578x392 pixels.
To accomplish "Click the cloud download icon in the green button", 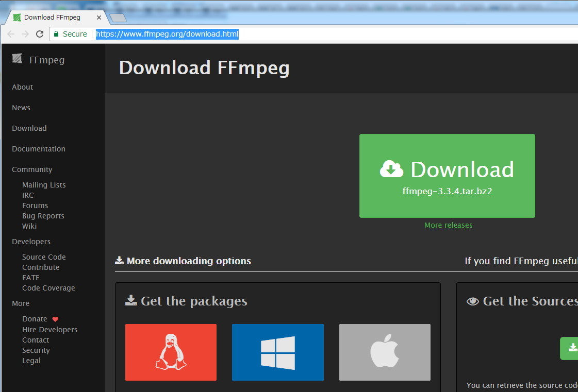I will tap(391, 169).
